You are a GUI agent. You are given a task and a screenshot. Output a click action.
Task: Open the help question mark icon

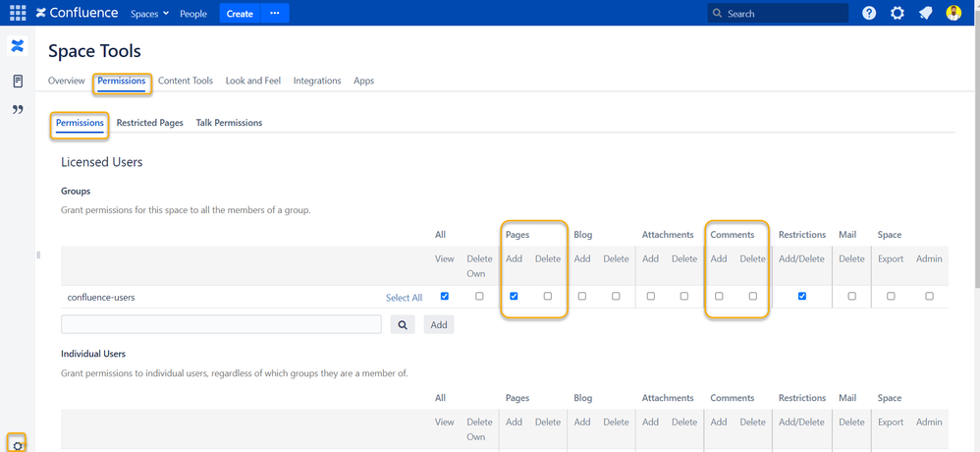click(x=869, y=13)
